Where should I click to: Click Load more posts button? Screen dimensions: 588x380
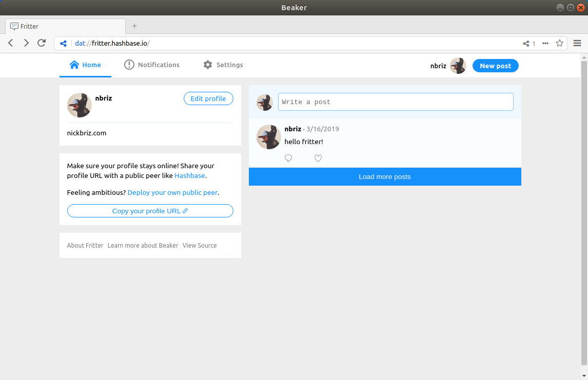tap(385, 176)
